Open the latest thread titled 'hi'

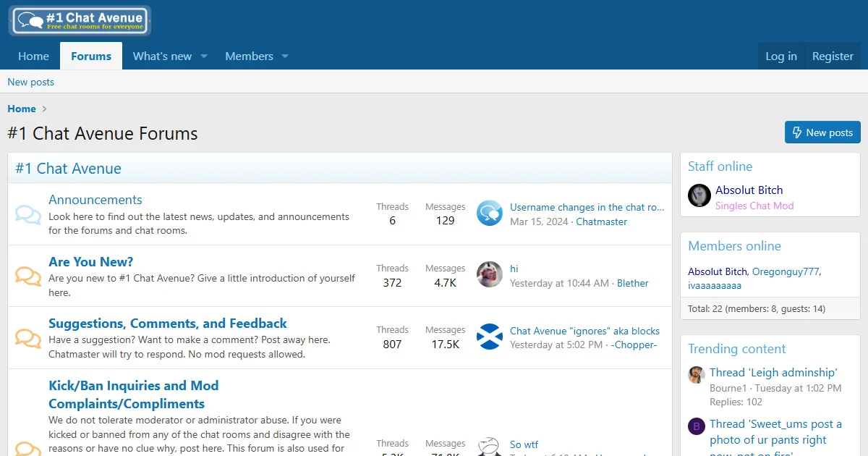(x=514, y=269)
